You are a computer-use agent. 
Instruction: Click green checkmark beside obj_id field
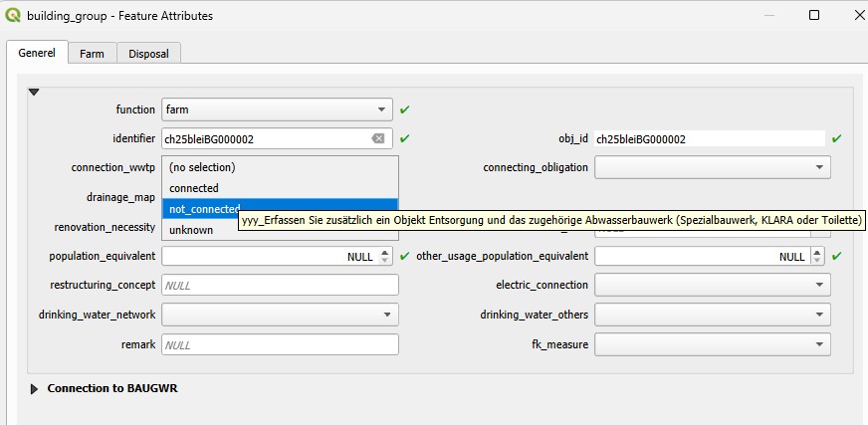(x=837, y=139)
